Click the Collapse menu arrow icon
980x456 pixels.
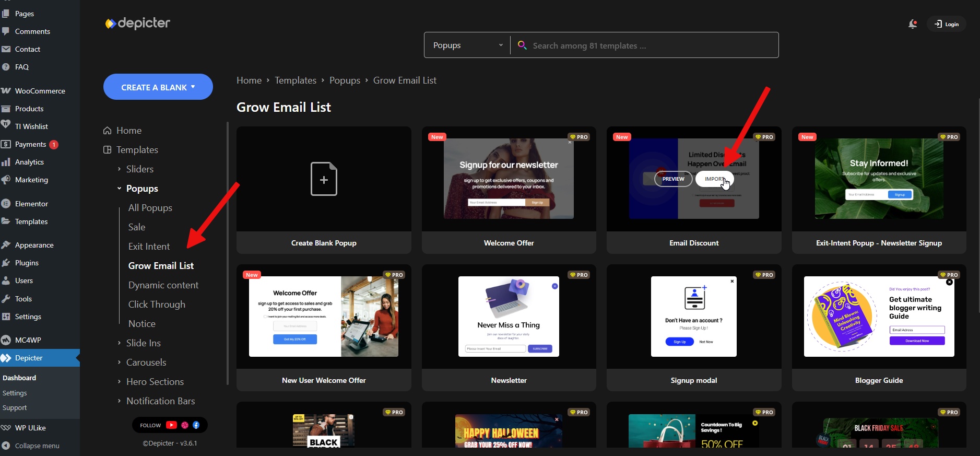click(x=6, y=446)
